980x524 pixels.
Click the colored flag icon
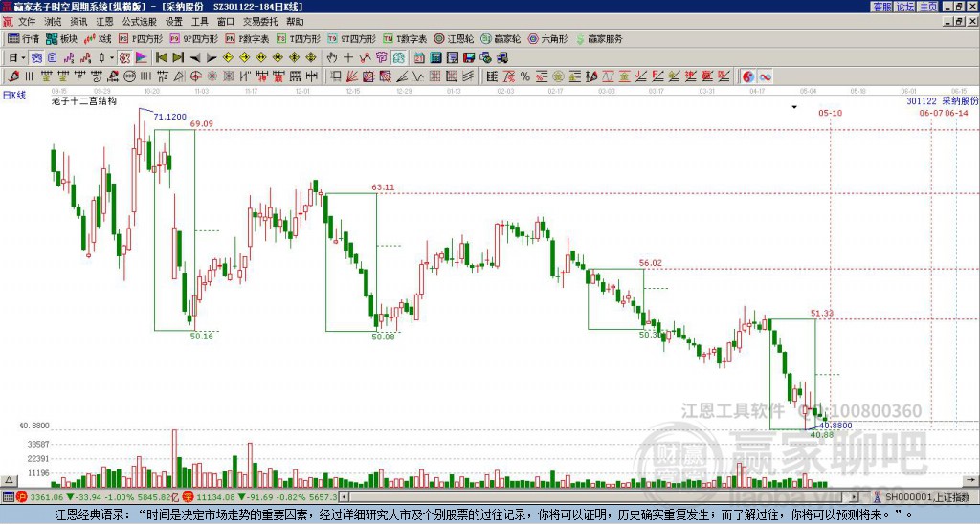(x=142, y=58)
